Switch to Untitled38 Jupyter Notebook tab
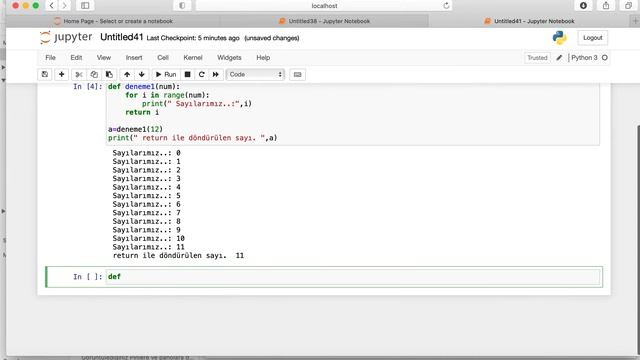 pos(324,21)
